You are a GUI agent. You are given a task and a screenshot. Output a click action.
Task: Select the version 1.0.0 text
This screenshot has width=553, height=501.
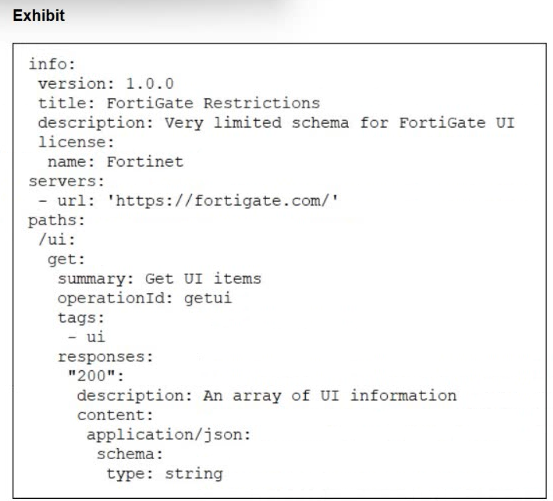(x=106, y=84)
